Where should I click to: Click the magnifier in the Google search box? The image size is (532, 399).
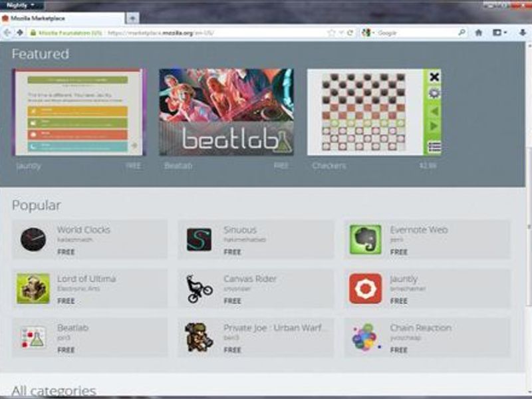pyautogui.click(x=462, y=33)
